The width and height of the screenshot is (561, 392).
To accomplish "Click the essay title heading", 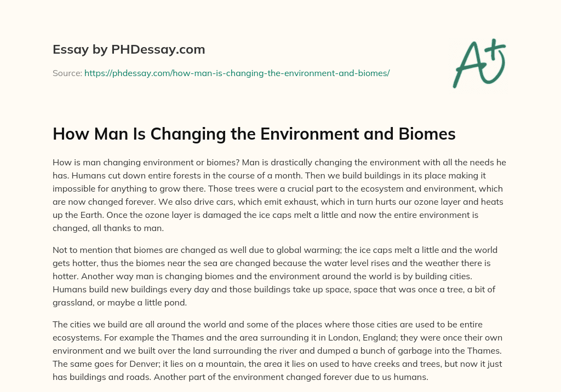I will pyautogui.click(x=254, y=134).
